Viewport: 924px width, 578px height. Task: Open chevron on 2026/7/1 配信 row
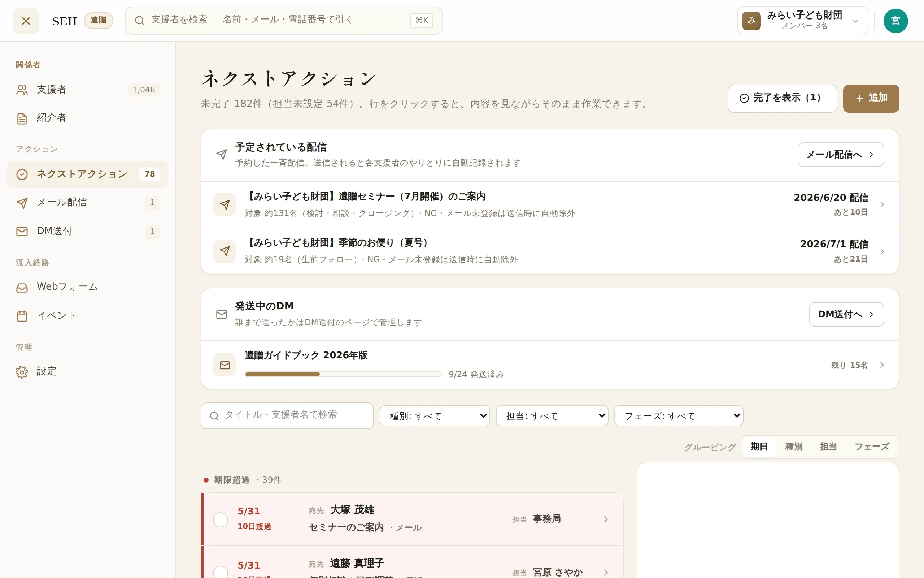click(x=882, y=251)
